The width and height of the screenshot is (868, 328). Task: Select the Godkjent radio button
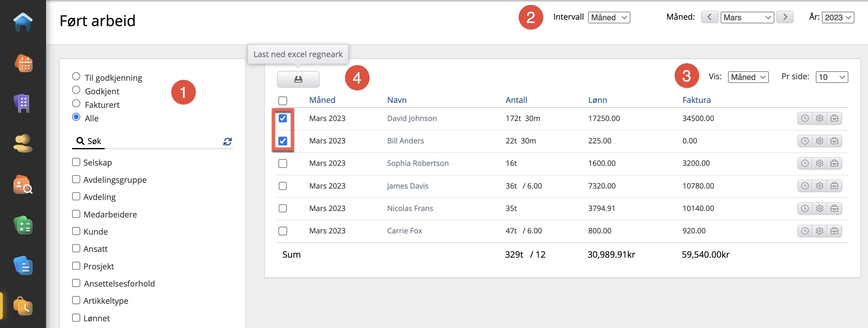[76, 90]
